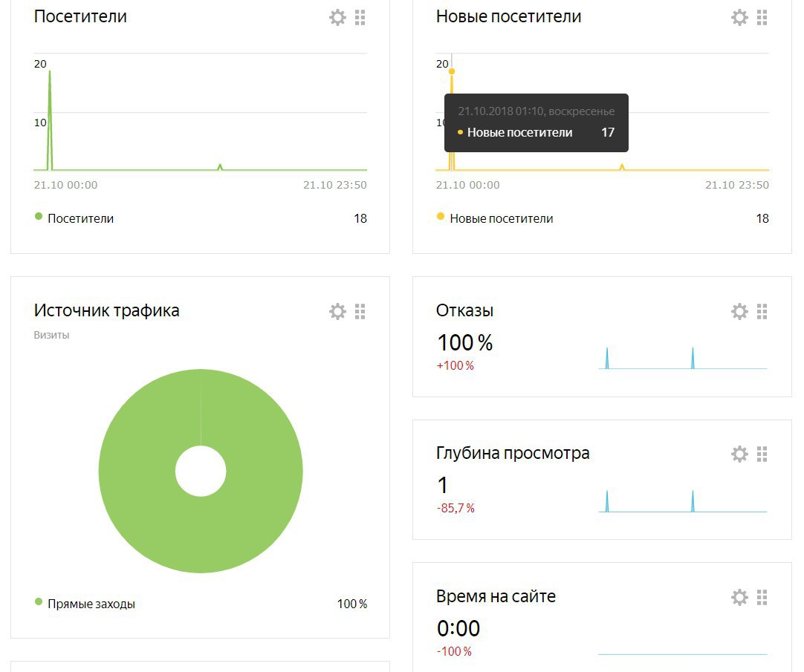804x672 pixels.
Task: Click the tooltip value 17
Action: [x=608, y=132]
